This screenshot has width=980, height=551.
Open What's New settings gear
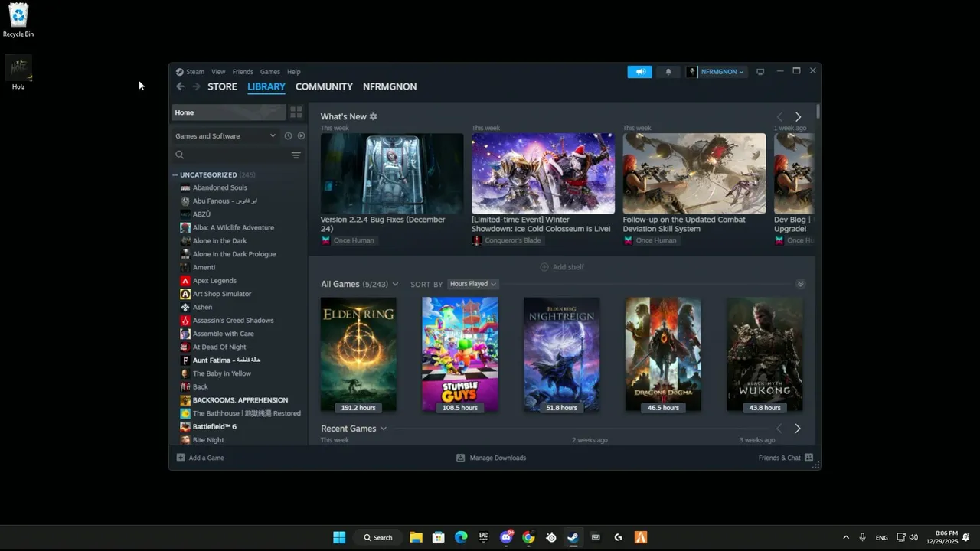point(374,116)
